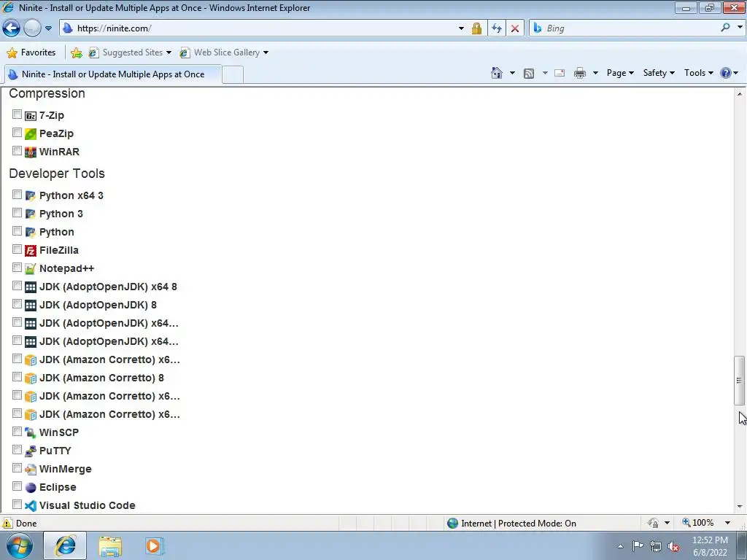This screenshot has width=747, height=560.
Task: Open the zoom level dropdown arrow
Action: point(727,523)
